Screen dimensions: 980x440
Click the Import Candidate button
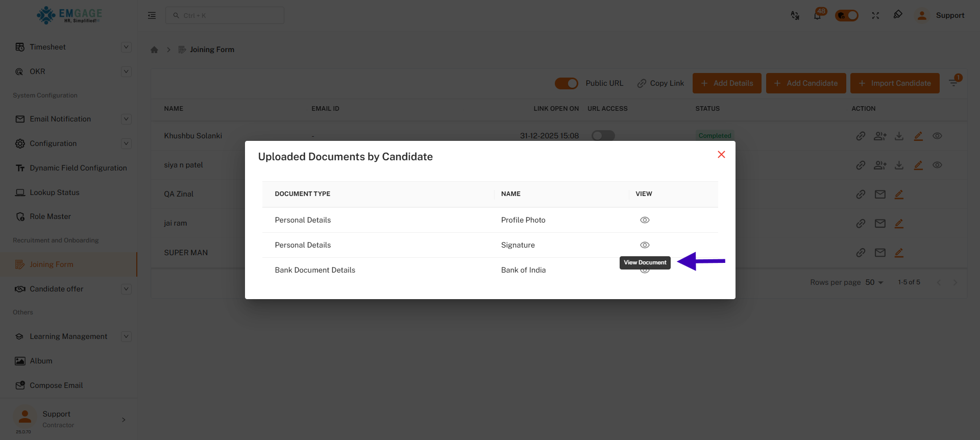tap(895, 83)
